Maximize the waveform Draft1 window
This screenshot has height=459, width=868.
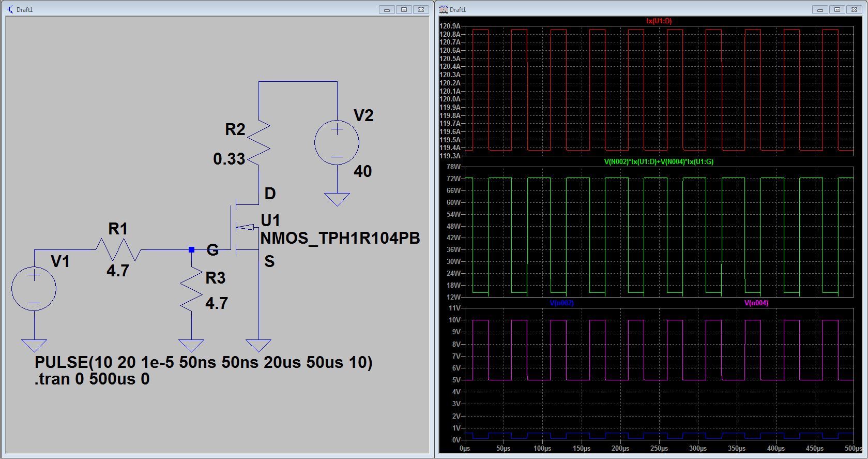pyautogui.click(x=837, y=9)
